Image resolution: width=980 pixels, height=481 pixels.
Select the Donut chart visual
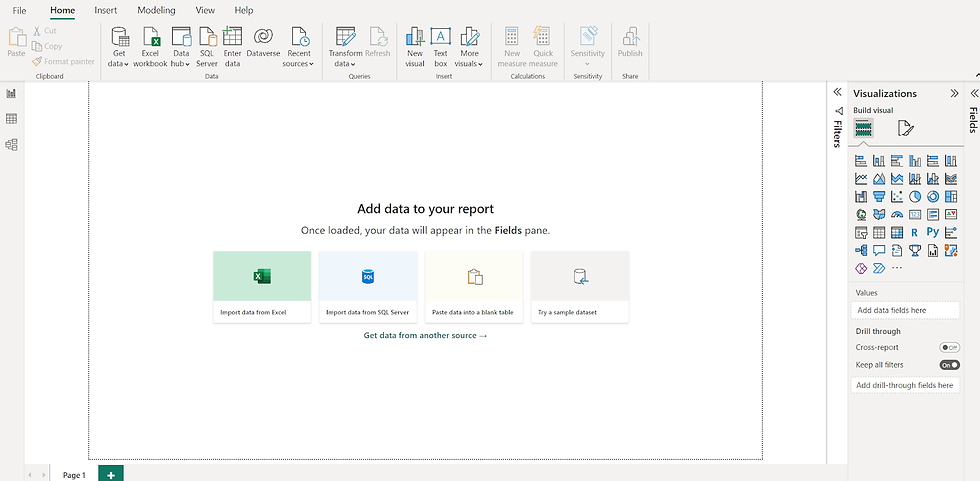933,197
